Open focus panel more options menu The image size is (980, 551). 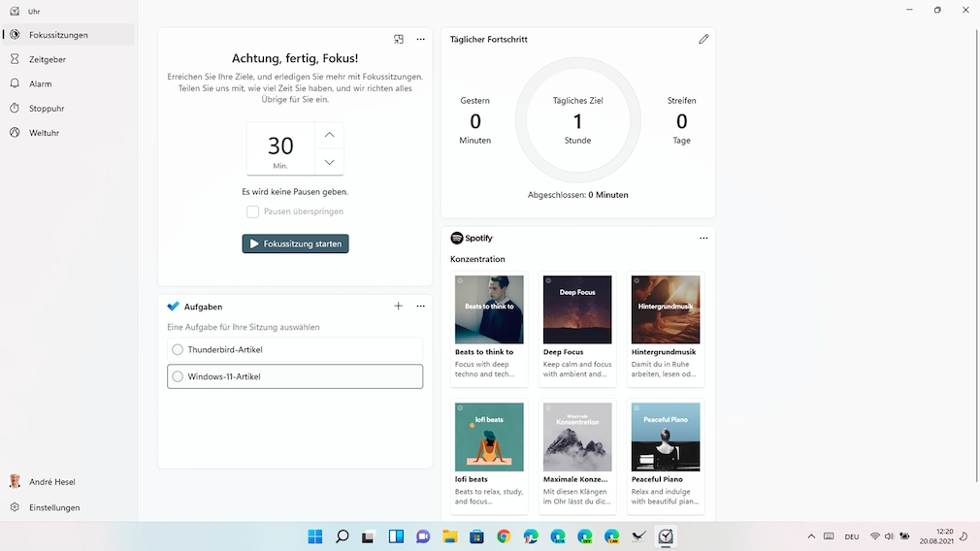(x=421, y=39)
